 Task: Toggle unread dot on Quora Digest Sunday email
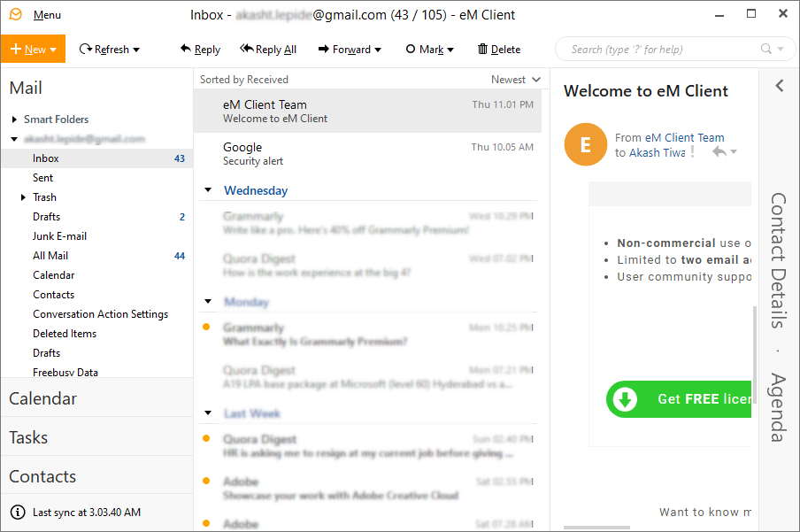(x=206, y=438)
